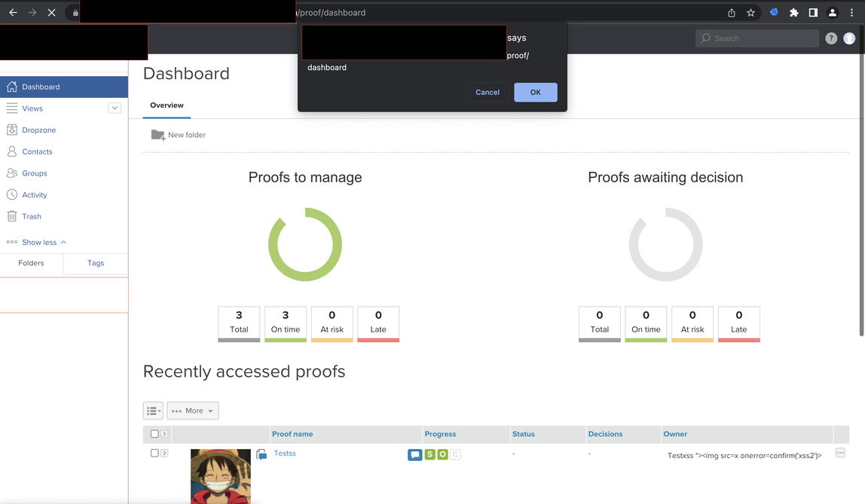865x504 pixels.
Task: Open the Dropzone sidebar icon
Action: pos(11,130)
